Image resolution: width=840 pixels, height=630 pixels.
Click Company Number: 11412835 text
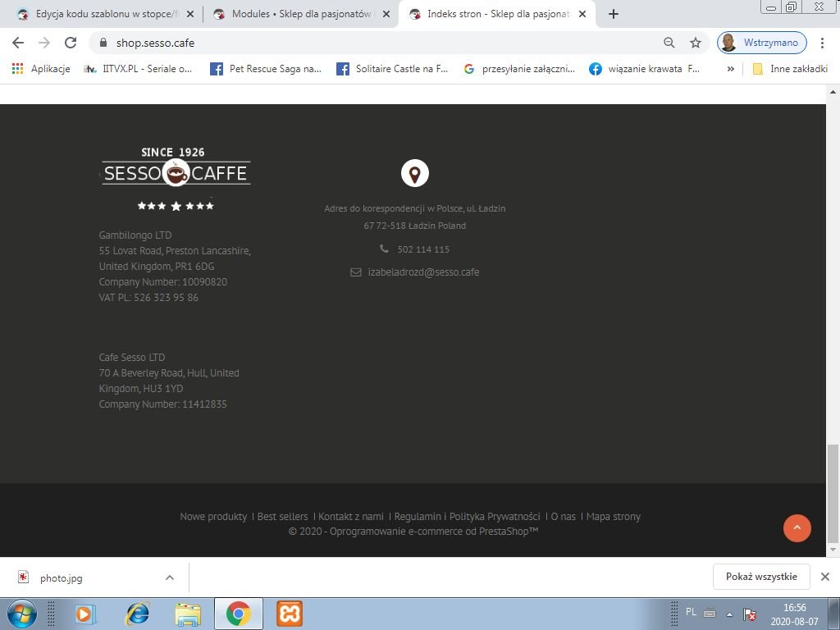(x=163, y=404)
